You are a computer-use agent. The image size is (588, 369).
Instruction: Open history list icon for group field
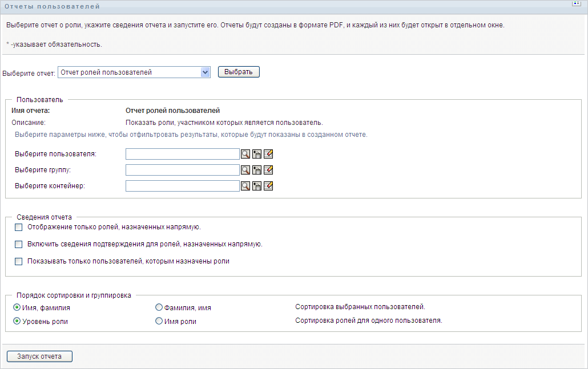coord(257,170)
